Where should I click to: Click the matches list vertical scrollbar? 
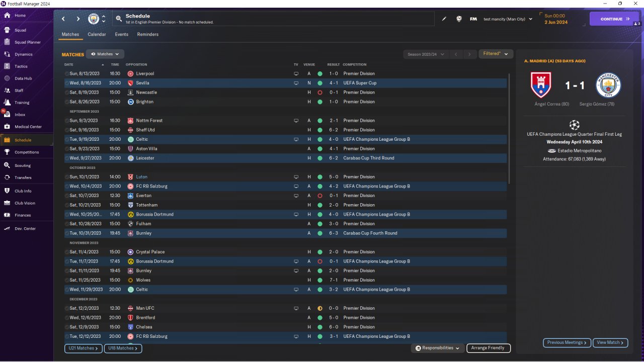509,129
